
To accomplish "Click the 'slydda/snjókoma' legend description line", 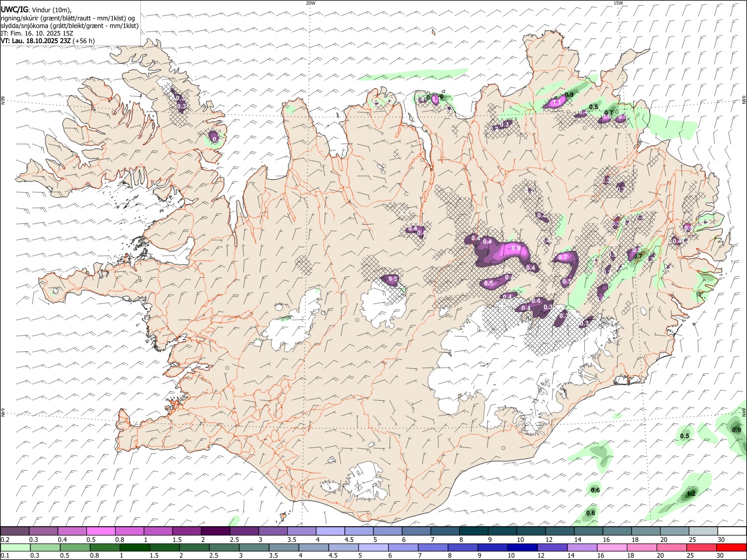I will pyautogui.click(x=70, y=26).
